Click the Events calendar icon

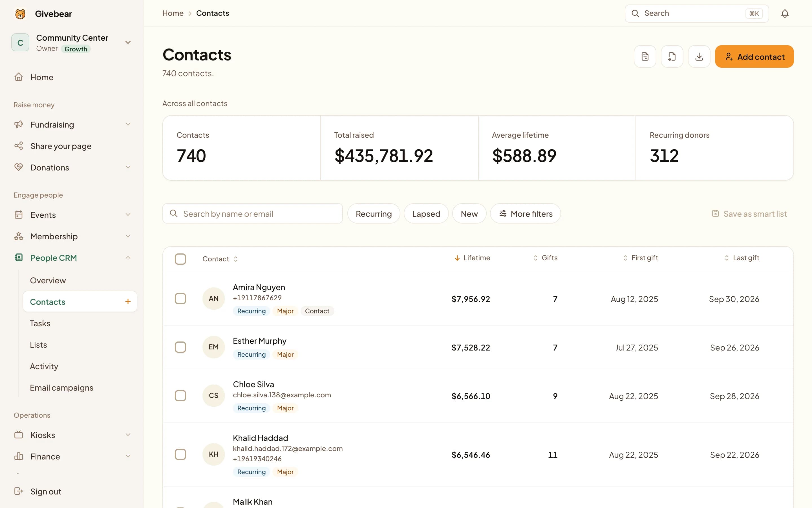coord(18,215)
